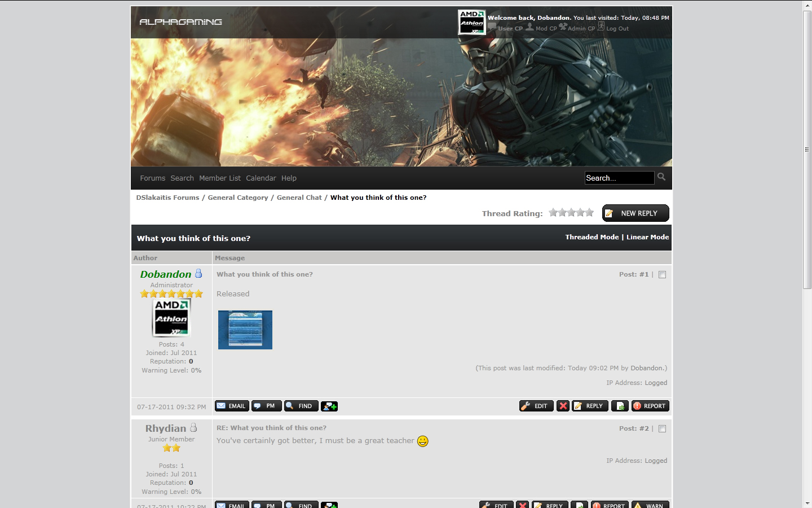Screen dimensions: 812x508
Task: Click the status icon beside Dobandon's username
Action: tap(198, 274)
